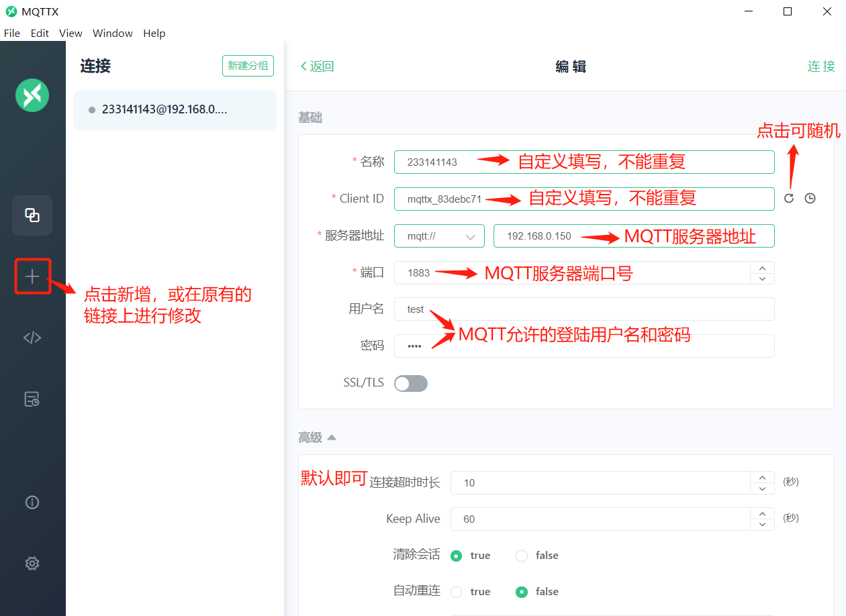Collapse the Advanced (高级) section
This screenshot has width=846, height=616.
331,438
